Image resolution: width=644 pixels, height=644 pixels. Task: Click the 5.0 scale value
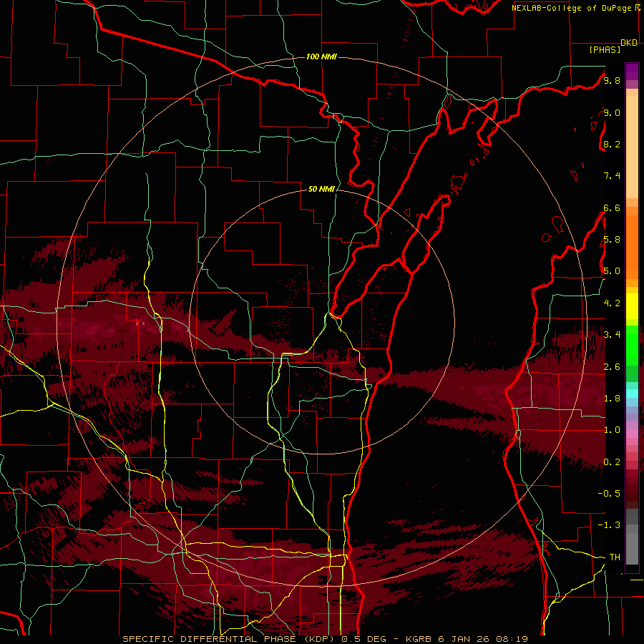tap(612, 271)
